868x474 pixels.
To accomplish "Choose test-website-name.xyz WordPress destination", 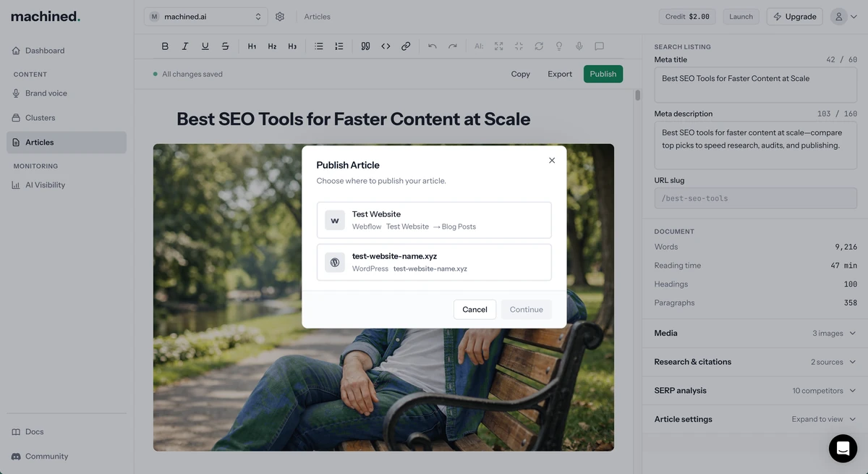I will pos(434,262).
